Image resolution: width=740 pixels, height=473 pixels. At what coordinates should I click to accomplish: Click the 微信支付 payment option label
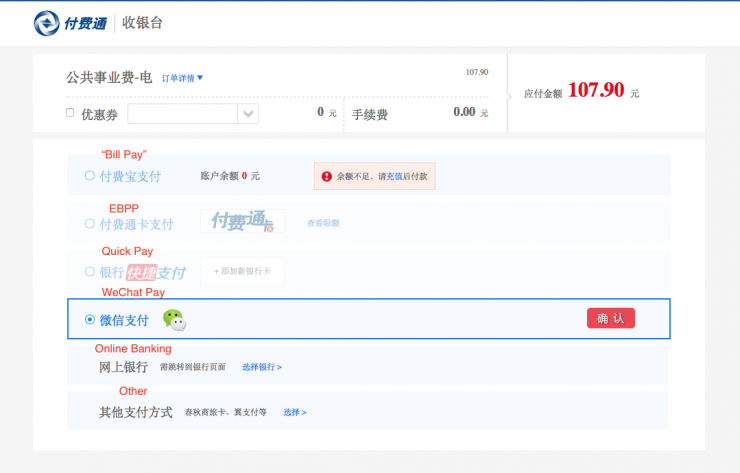point(124,320)
